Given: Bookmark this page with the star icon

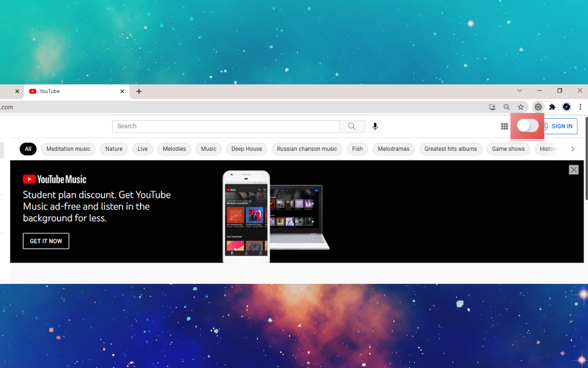Looking at the screenshot, I should coord(520,107).
